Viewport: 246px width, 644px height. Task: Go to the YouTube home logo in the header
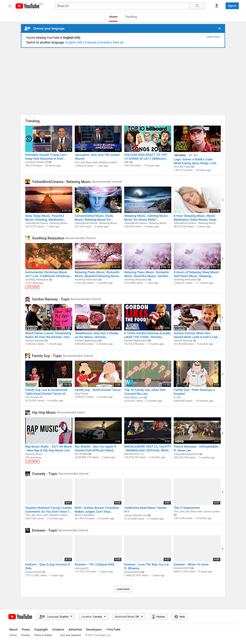(x=27, y=6)
